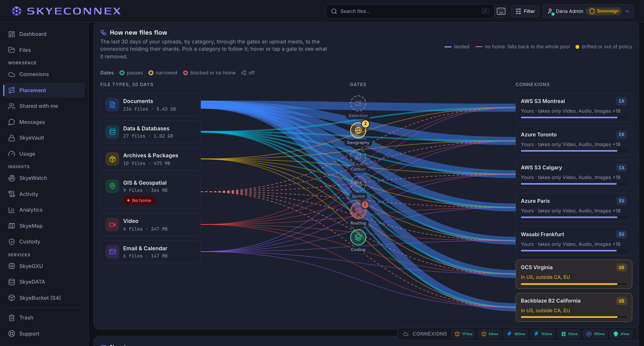Click the Data & Databases icon
Image resolution: width=644 pixels, height=346 pixels.
click(x=112, y=132)
